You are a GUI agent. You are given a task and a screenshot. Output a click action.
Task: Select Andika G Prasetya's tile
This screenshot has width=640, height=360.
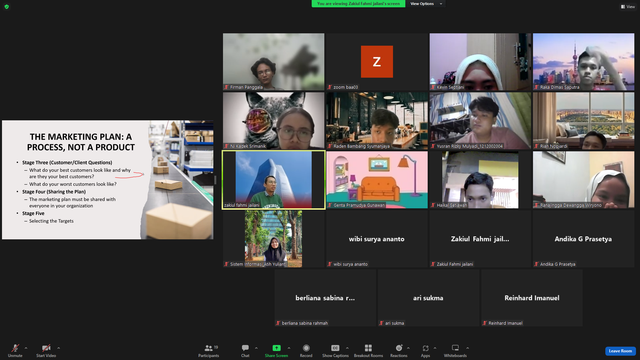coord(583,239)
